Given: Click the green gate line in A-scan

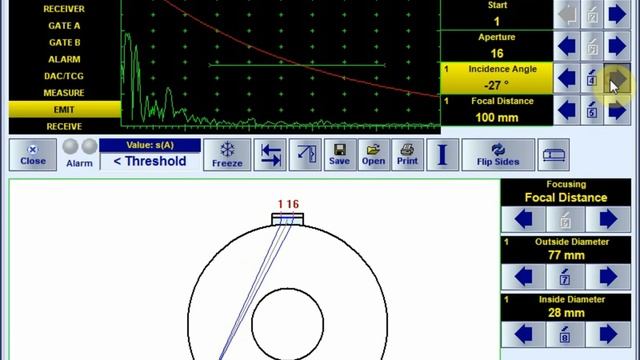Looking at the screenshot, I should tap(297, 65).
